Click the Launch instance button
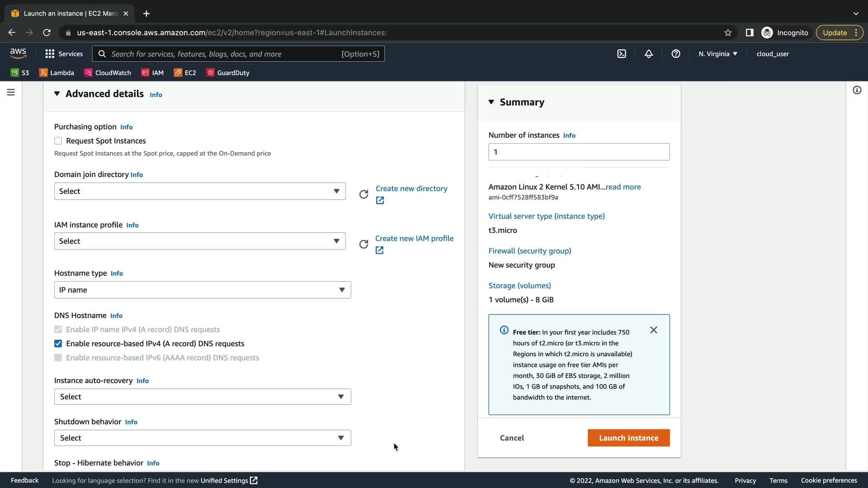This screenshot has width=868, height=488. [628, 438]
